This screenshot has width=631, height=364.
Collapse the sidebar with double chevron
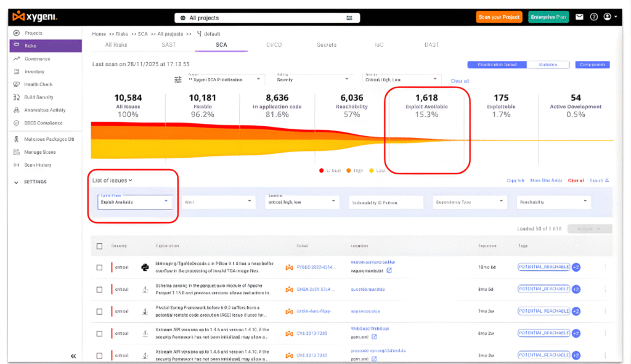73,356
